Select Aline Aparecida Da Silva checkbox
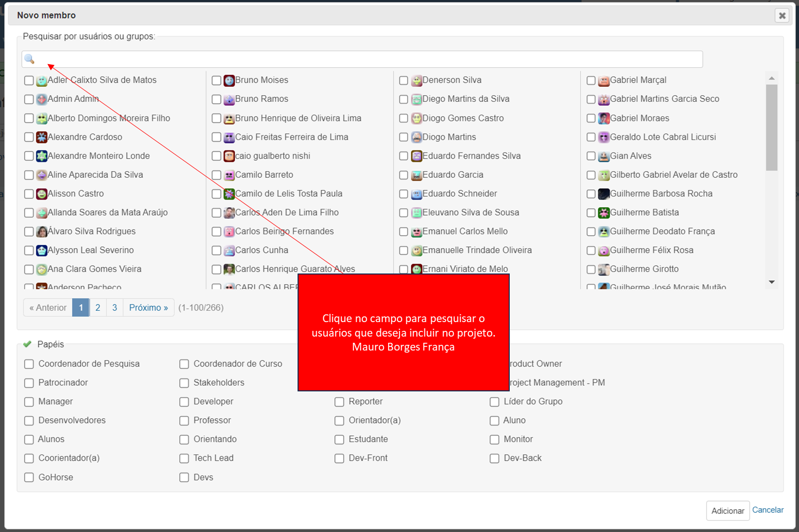Viewport: 799px width, 532px height. [29, 175]
